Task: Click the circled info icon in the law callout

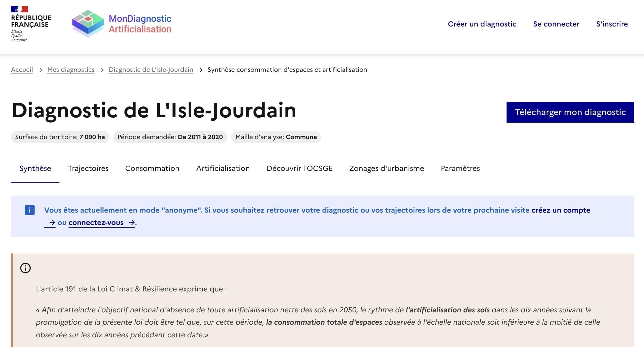Action: point(25,268)
